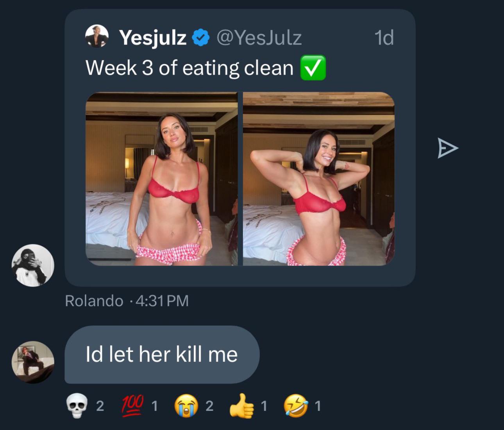The width and height of the screenshot is (504, 430).
Task: Open avatar next to 'Id let her kill me'
Action: pos(33,362)
